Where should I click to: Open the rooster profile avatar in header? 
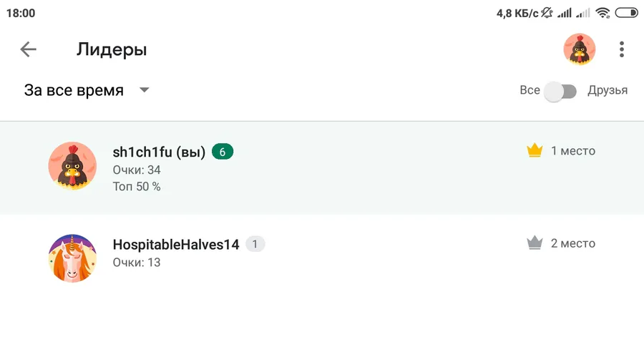tap(580, 49)
